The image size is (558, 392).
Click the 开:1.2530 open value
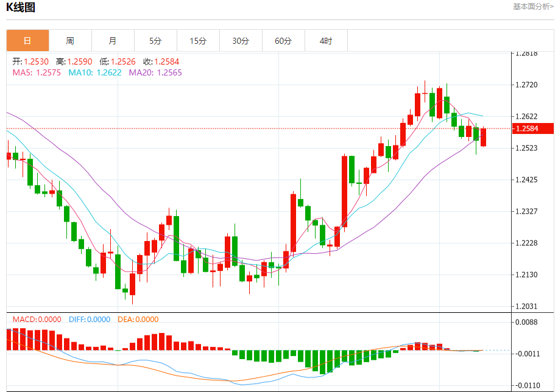click(x=30, y=61)
